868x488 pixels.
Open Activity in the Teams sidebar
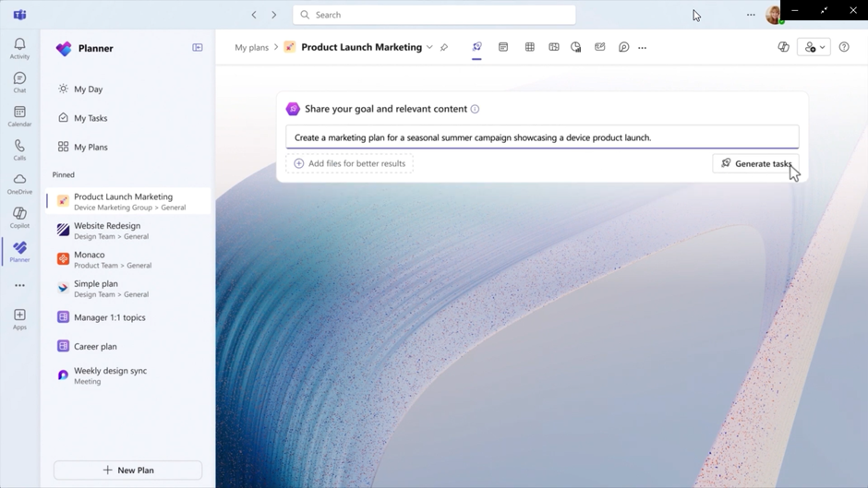point(19,48)
